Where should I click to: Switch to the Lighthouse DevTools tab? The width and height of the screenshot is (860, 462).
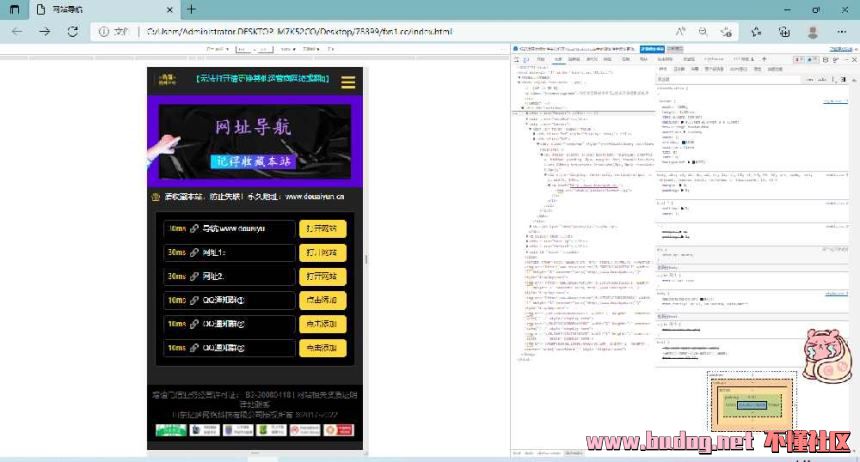click(x=713, y=59)
